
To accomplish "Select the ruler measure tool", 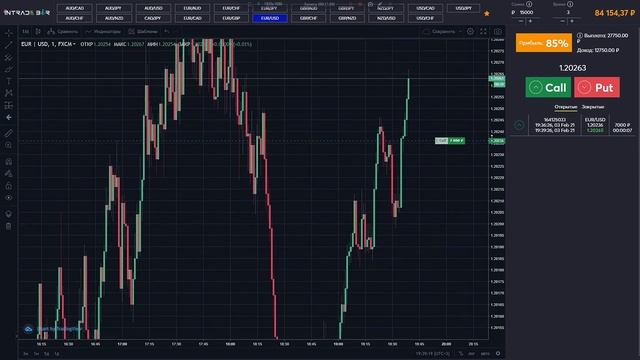I will coord(9,133).
